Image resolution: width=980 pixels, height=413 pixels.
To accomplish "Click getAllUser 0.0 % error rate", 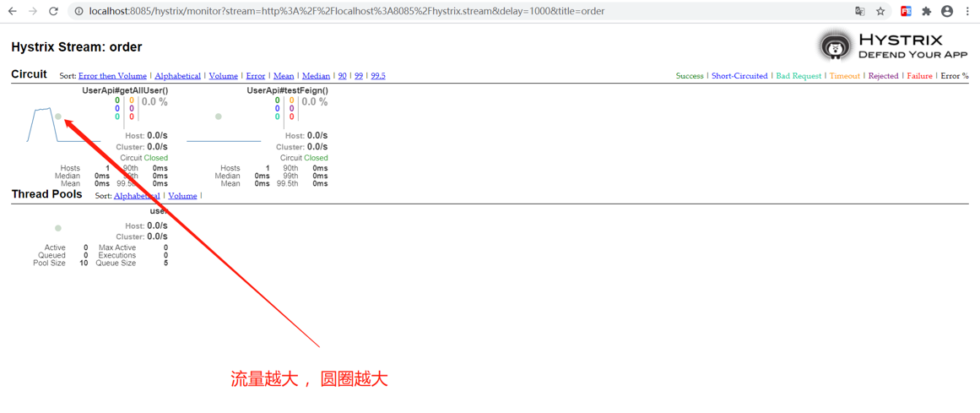I will coord(154,102).
